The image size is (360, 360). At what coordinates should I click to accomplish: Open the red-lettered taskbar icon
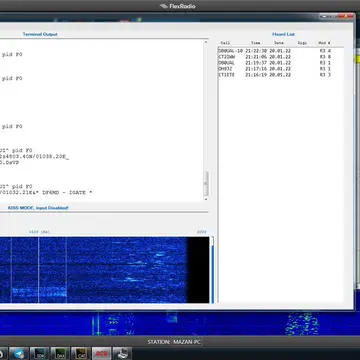point(102,354)
